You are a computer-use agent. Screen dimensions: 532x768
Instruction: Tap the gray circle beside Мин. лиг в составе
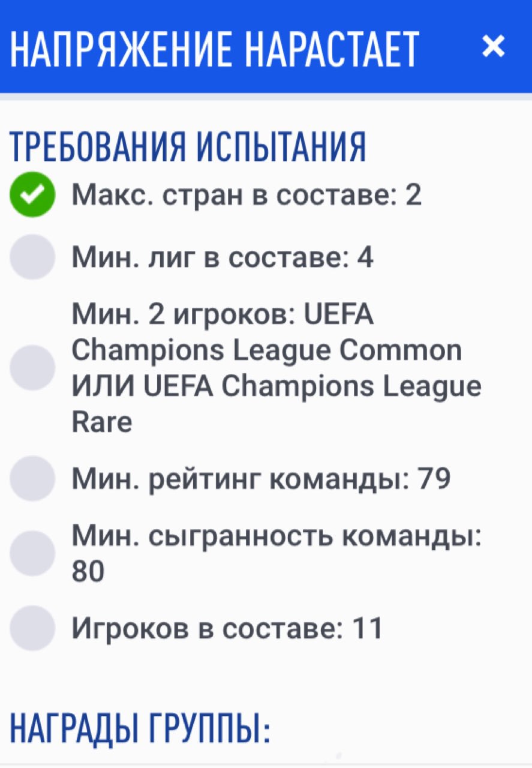pyautogui.click(x=32, y=257)
